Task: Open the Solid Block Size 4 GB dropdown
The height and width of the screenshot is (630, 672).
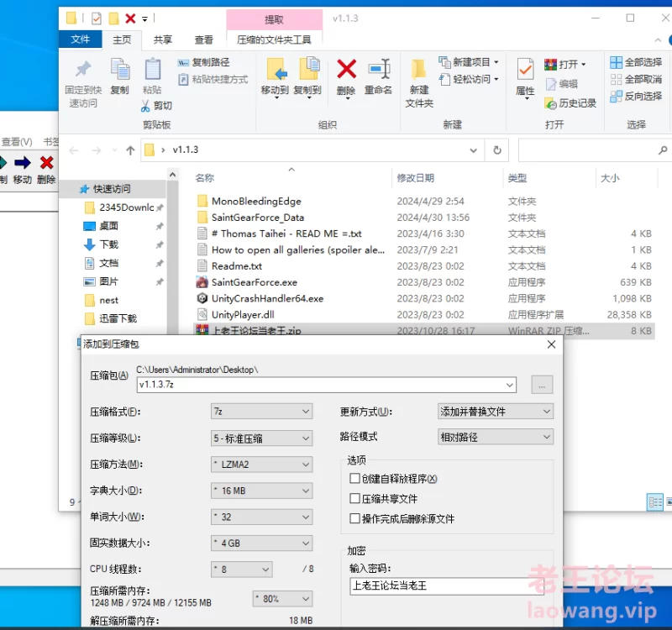Action: click(x=261, y=543)
